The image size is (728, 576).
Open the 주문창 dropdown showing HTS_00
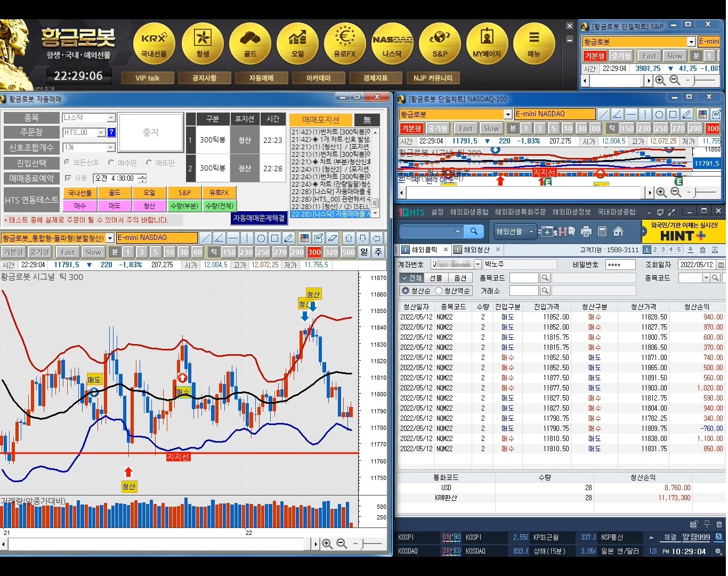click(101, 132)
